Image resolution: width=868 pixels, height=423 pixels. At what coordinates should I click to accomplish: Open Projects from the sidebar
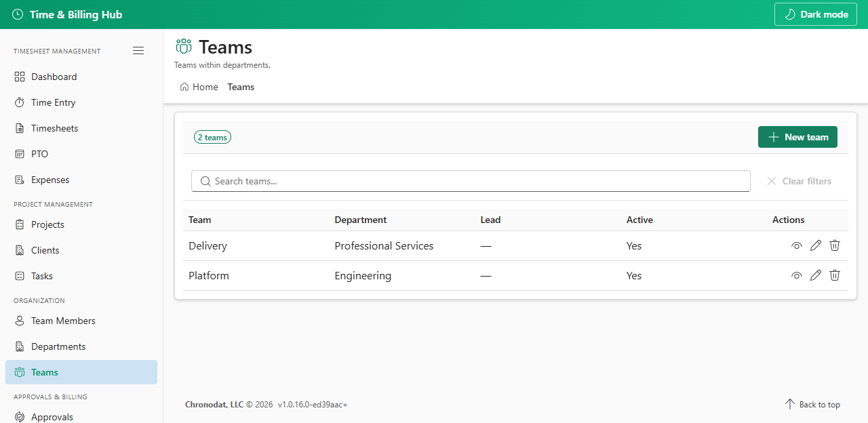(x=81, y=224)
